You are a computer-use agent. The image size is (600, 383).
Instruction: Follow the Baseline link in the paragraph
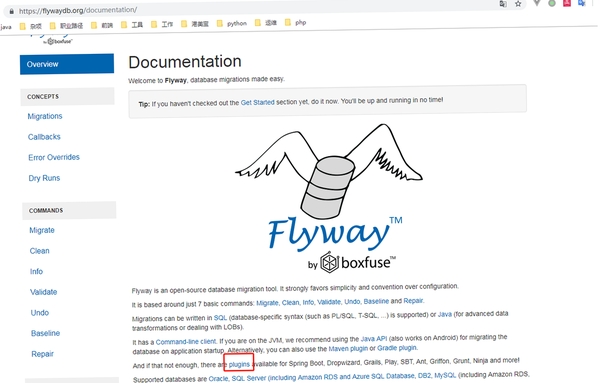[376, 301]
